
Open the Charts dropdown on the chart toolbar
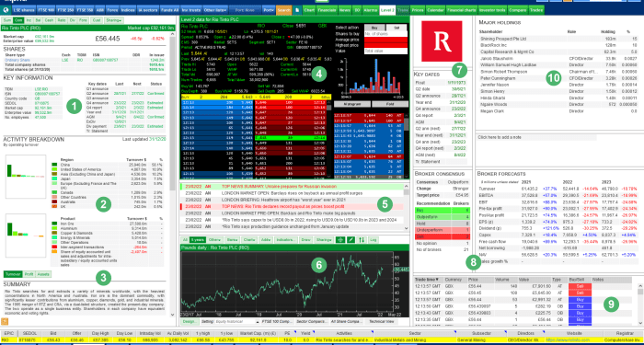[x=249, y=239]
